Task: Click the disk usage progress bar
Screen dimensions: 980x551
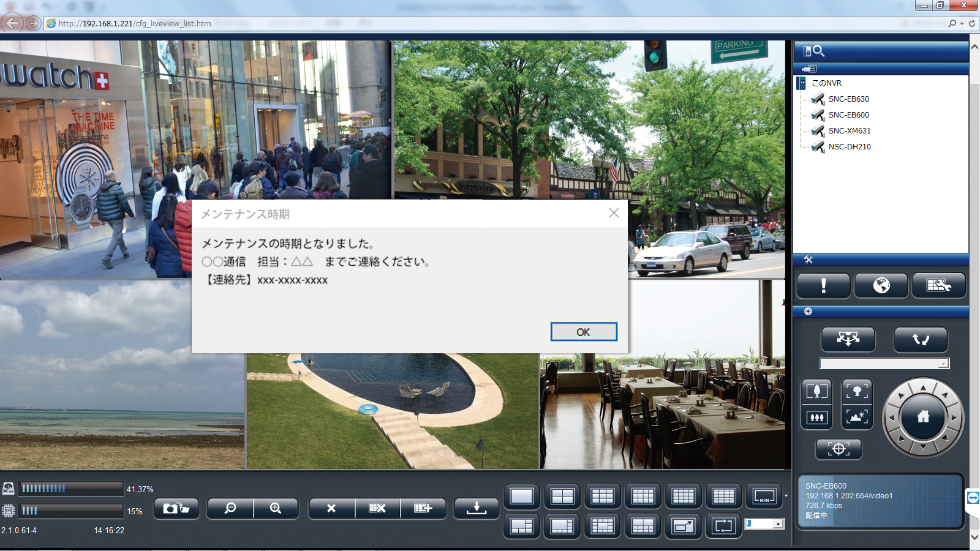Action: tap(71, 488)
